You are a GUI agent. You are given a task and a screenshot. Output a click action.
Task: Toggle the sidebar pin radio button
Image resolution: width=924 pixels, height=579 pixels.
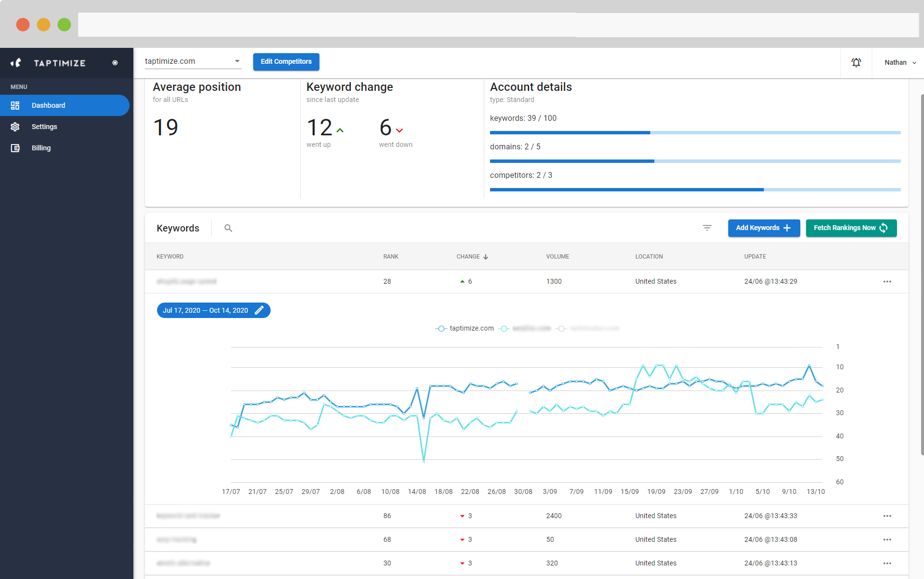click(x=115, y=63)
